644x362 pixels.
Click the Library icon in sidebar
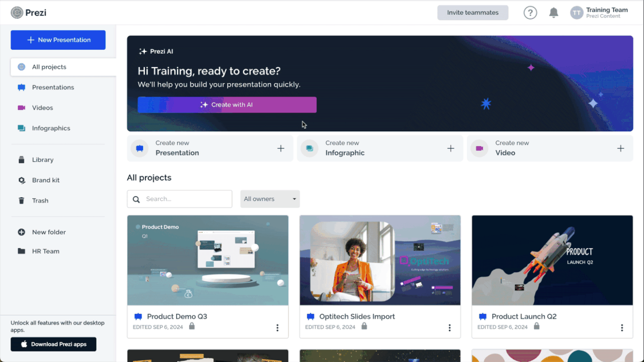pos(21,160)
